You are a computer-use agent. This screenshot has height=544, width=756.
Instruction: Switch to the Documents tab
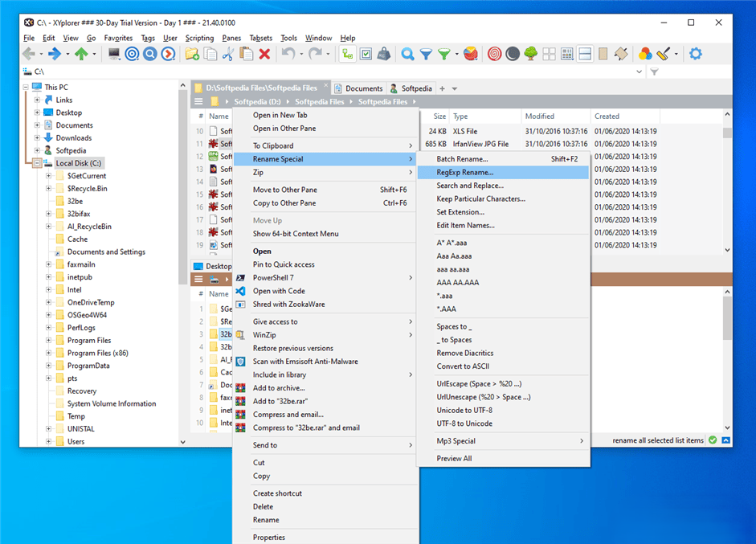coord(358,88)
